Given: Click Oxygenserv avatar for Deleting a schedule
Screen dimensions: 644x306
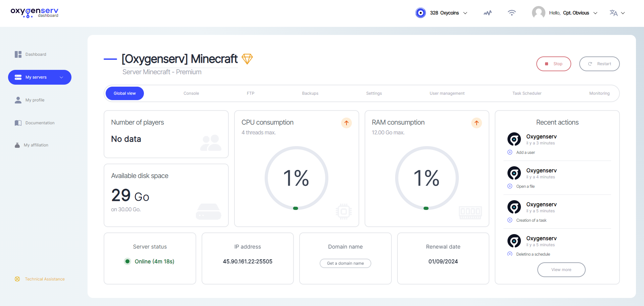Looking at the screenshot, I should (514, 241).
